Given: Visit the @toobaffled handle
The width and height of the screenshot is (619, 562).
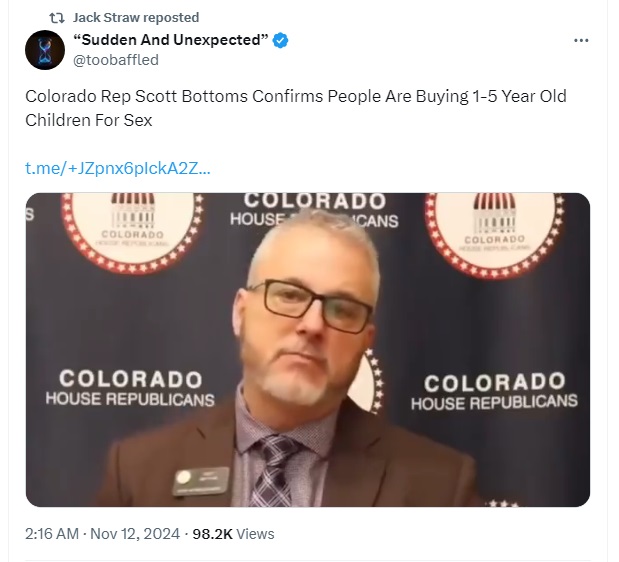Looking at the screenshot, I should pyautogui.click(x=116, y=60).
